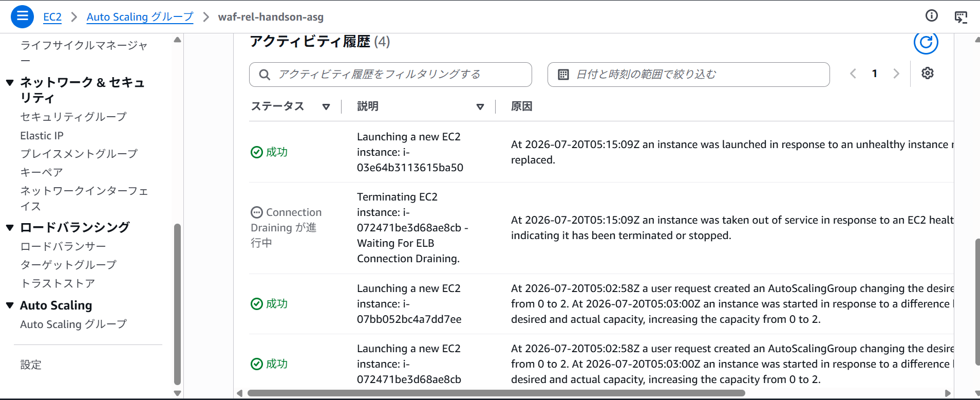Go to the next page of results
This screenshot has width=980, height=400.
(x=896, y=74)
